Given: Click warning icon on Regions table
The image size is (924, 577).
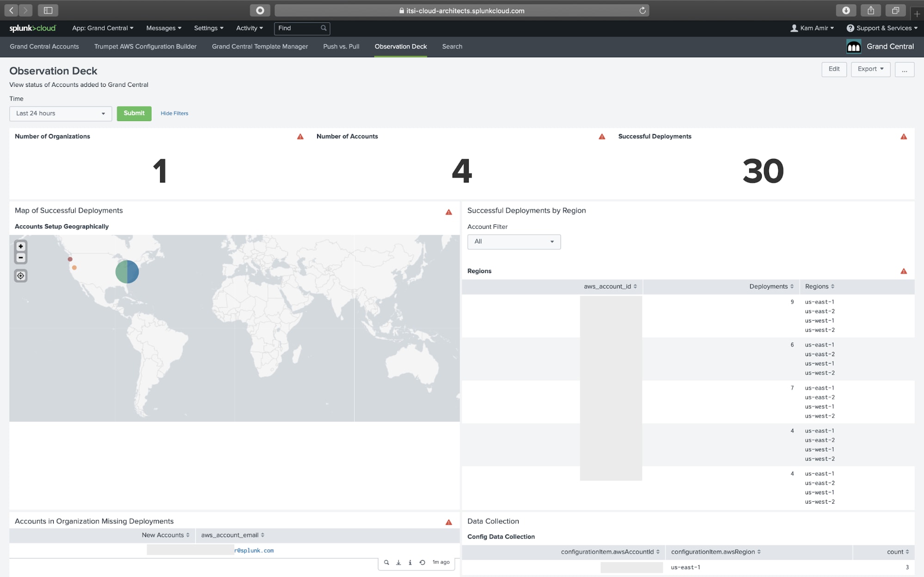Looking at the screenshot, I should point(904,271).
